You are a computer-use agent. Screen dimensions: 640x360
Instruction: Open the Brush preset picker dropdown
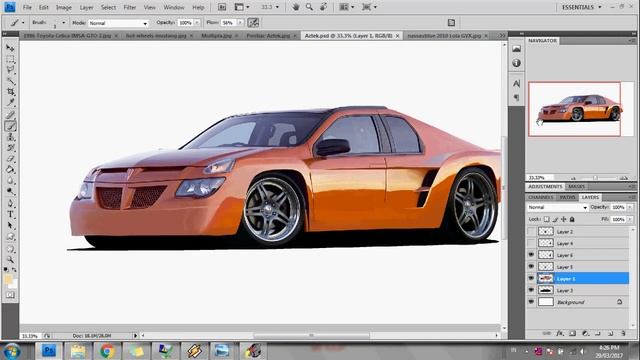coord(63,23)
